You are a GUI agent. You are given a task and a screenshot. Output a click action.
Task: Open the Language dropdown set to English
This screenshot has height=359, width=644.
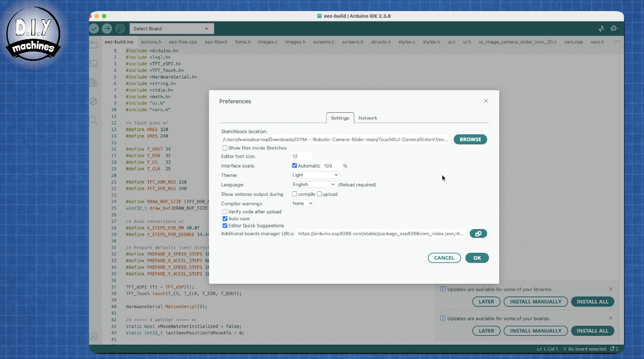click(313, 184)
